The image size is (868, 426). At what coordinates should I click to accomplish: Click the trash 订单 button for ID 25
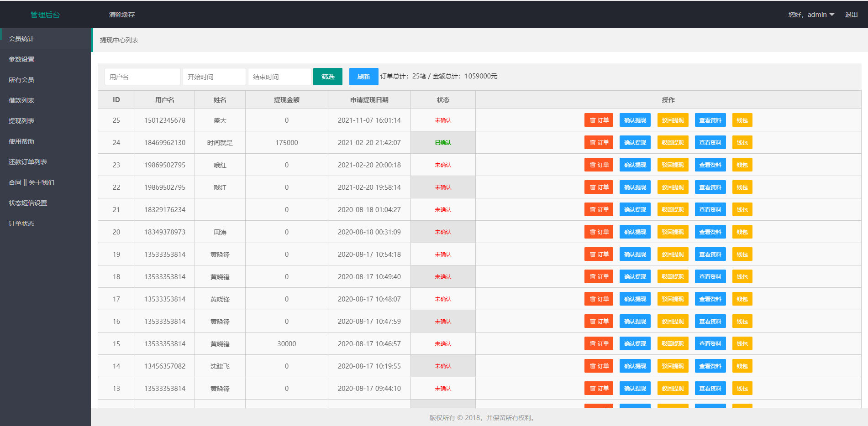pyautogui.click(x=599, y=120)
